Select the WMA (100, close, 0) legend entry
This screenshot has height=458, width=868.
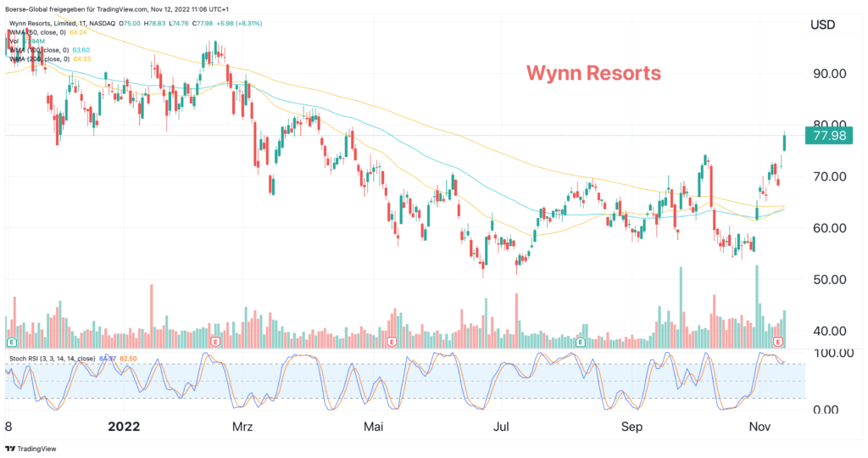coord(40,50)
